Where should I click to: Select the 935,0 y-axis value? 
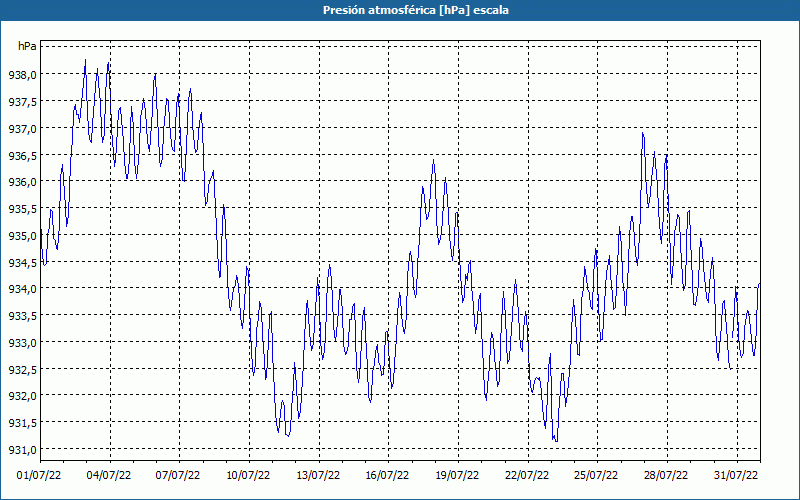point(22,236)
